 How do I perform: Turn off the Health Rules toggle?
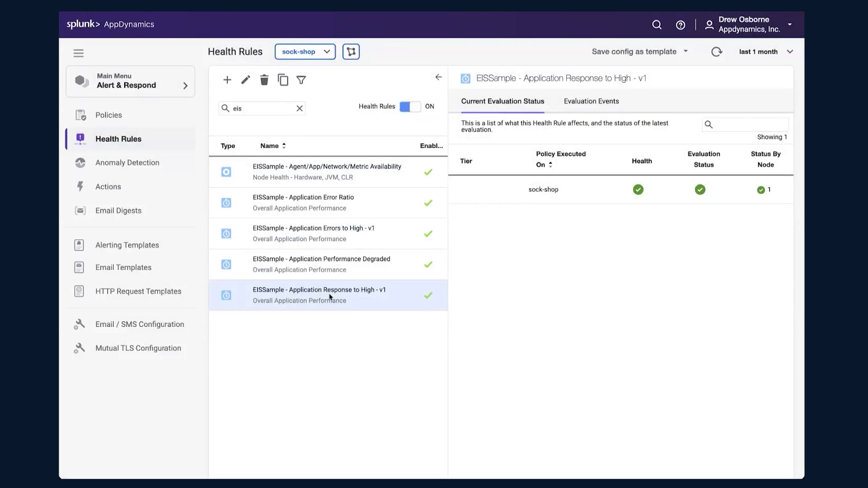410,107
